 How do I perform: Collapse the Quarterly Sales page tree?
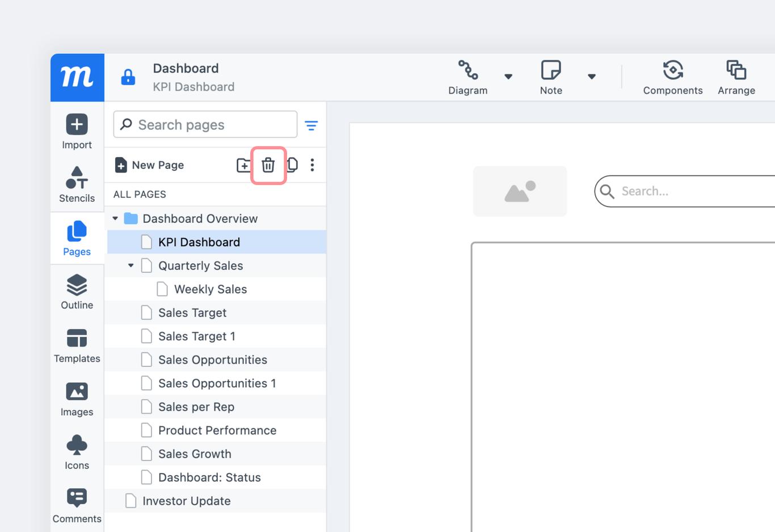[131, 265]
